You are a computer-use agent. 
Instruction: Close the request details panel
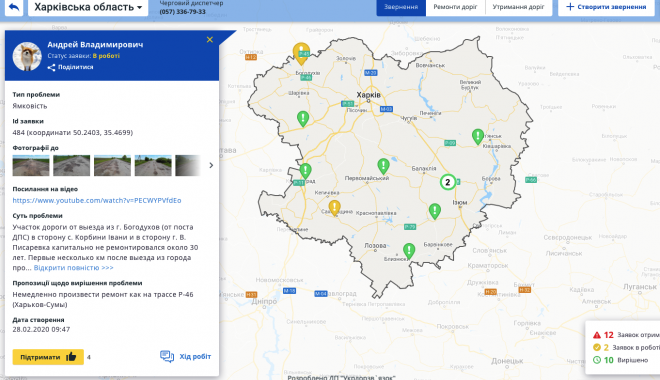coord(210,40)
